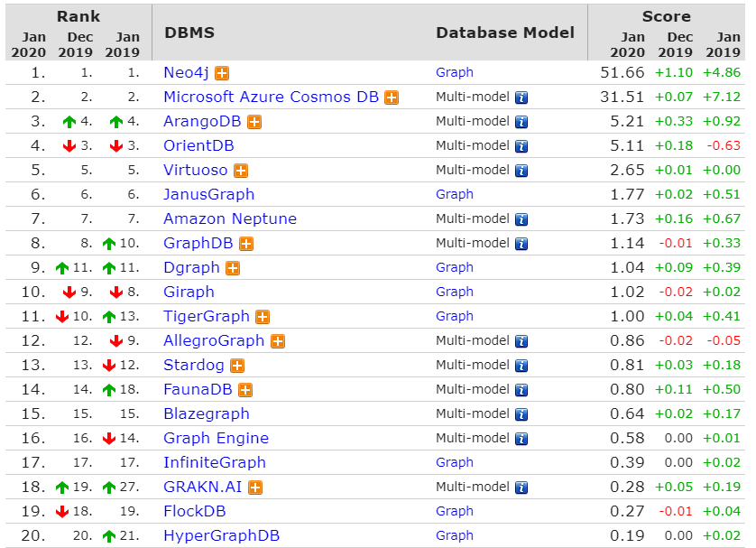Image resolution: width=756 pixels, height=548 pixels.
Task: Follow the Dgraph link
Action: 191,268
